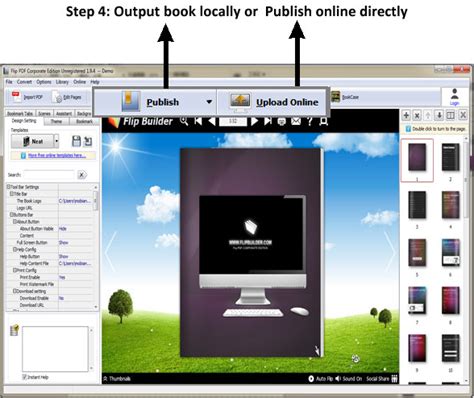
Task: Select the Theme tab
Action: pyautogui.click(x=56, y=121)
